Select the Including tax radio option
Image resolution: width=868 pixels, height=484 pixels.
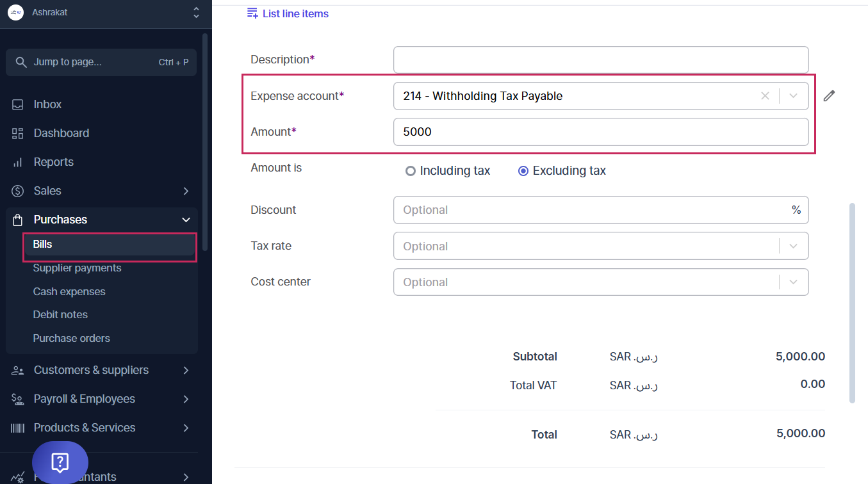coord(411,171)
